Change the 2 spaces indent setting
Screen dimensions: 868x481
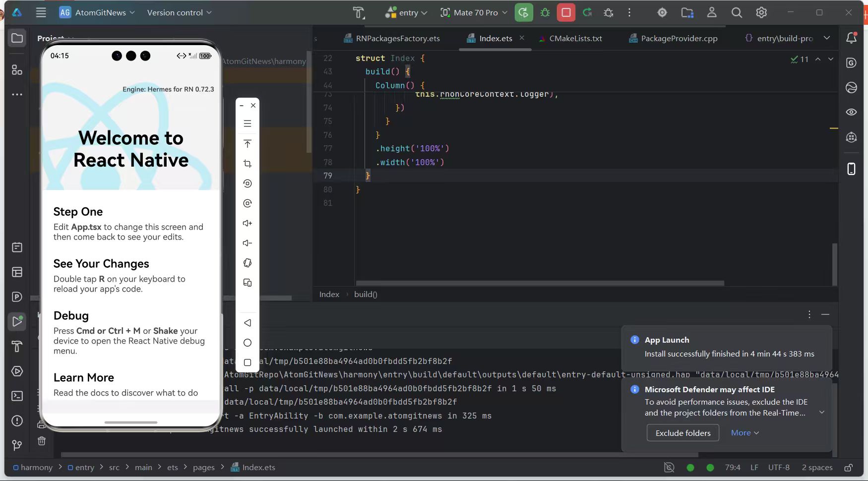tap(817, 467)
